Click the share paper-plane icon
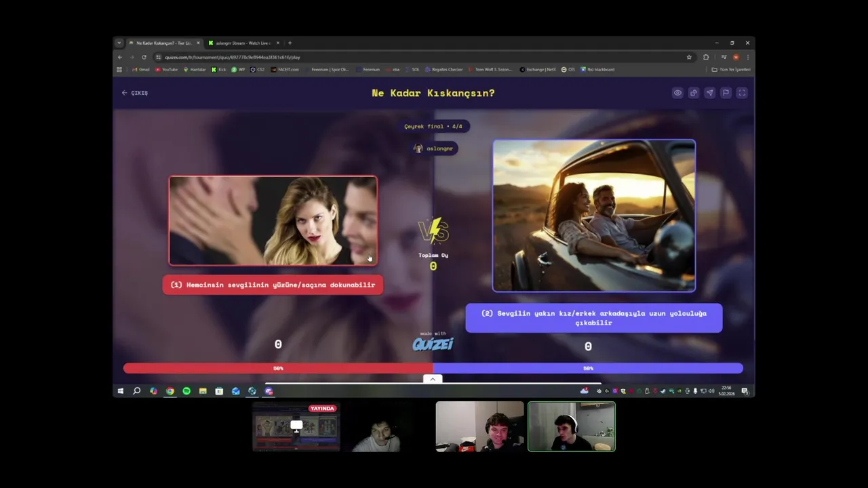The width and height of the screenshot is (868, 488). tap(709, 93)
